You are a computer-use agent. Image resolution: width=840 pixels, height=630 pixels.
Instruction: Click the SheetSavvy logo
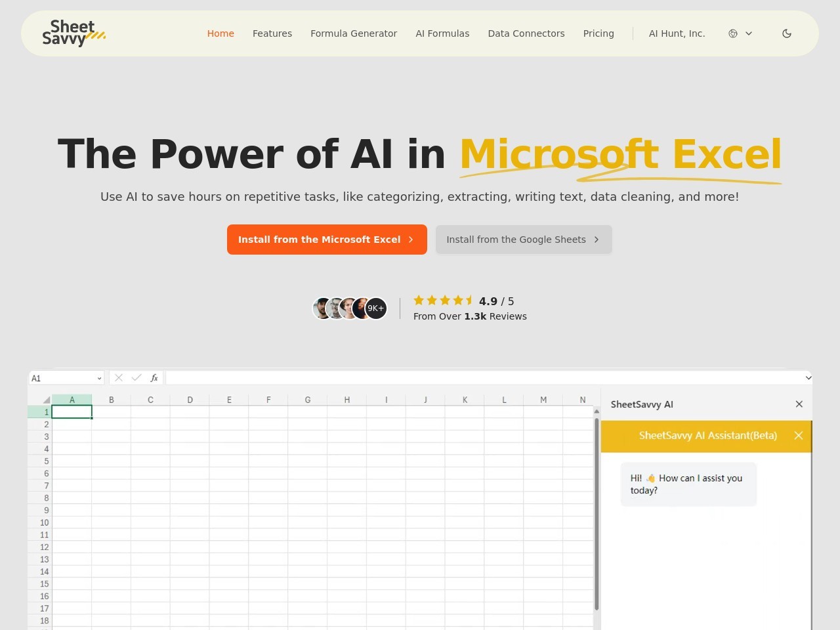tap(73, 33)
